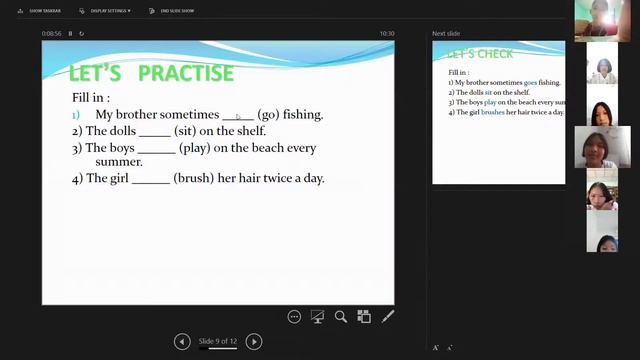640x360 pixels.
Task: Select the zoom into slide magnifier
Action: click(341, 317)
